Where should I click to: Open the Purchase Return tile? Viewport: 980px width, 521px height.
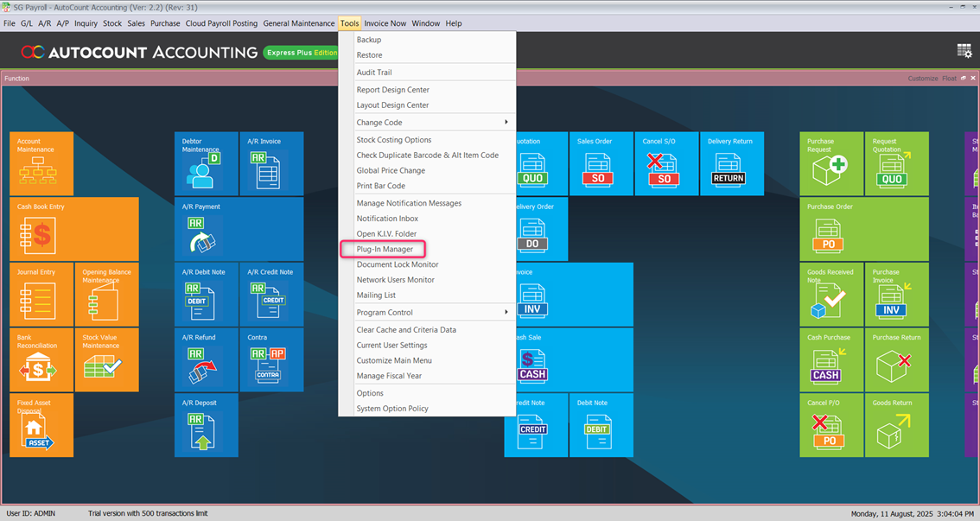[x=897, y=359]
